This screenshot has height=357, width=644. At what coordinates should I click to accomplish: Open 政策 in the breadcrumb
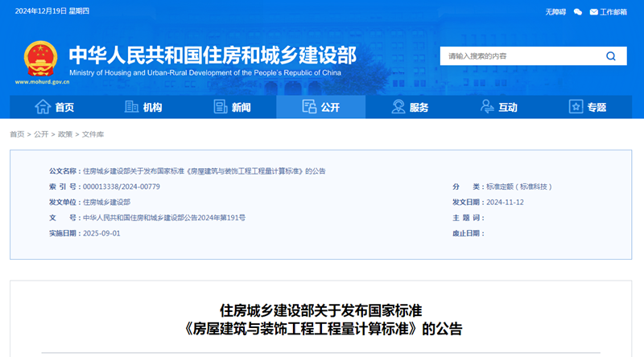[65, 134]
